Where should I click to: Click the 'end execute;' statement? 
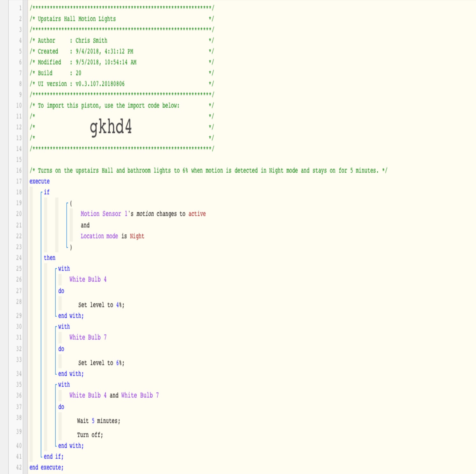pos(47,467)
